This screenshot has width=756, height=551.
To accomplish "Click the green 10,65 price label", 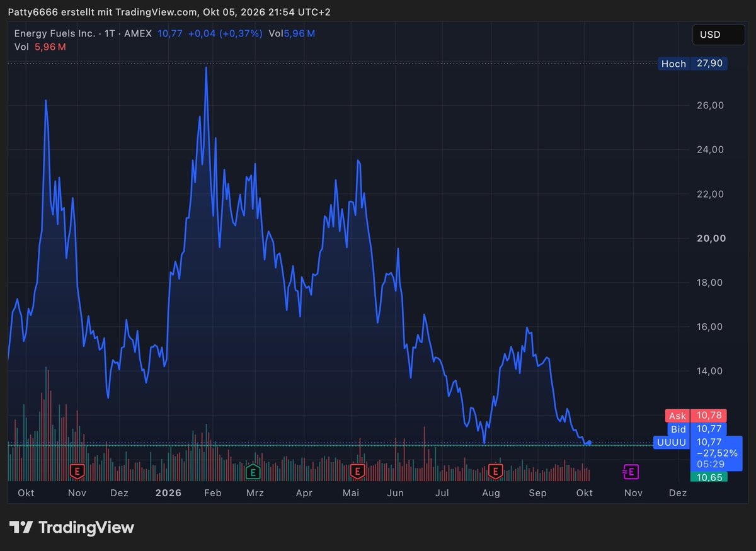I will click(709, 477).
